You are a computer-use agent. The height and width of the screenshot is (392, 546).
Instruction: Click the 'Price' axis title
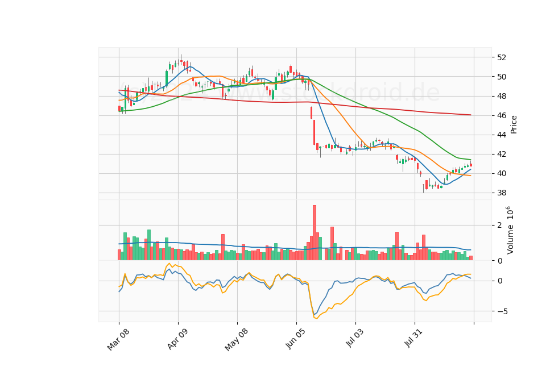(x=514, y=124)
